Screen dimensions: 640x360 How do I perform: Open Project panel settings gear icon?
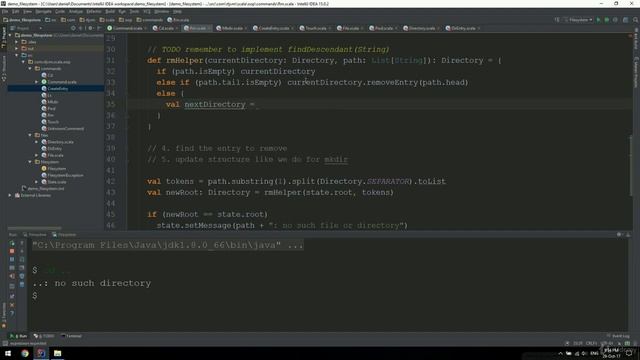pos(90,28)
